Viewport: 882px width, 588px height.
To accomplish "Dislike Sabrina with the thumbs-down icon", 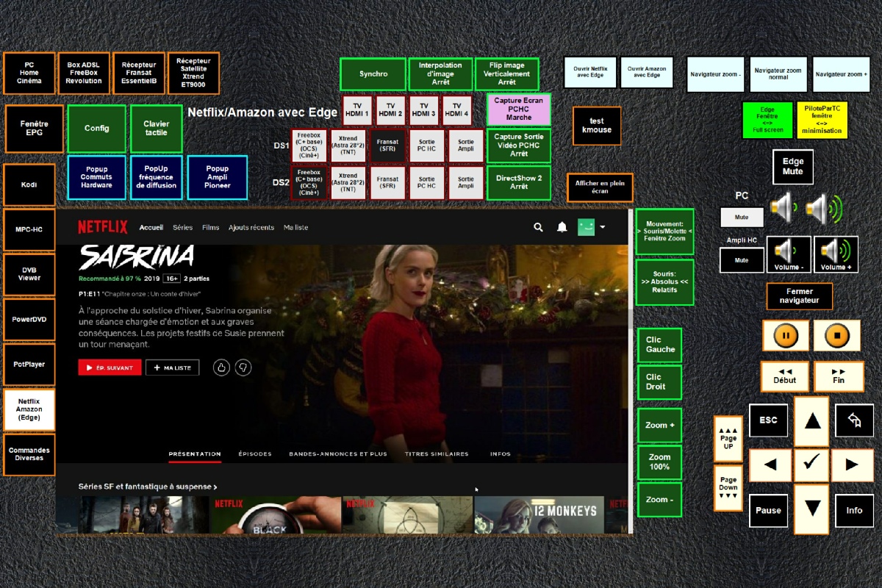I will click(x=243, y=367).
